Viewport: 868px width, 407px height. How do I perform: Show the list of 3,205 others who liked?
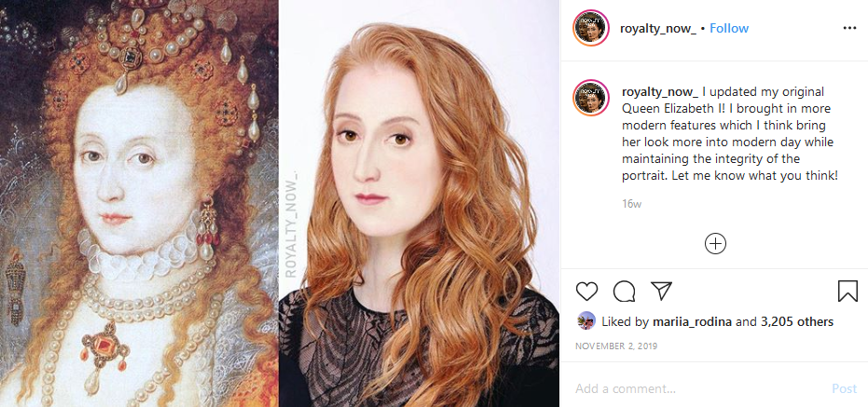[x=797, y=322]
